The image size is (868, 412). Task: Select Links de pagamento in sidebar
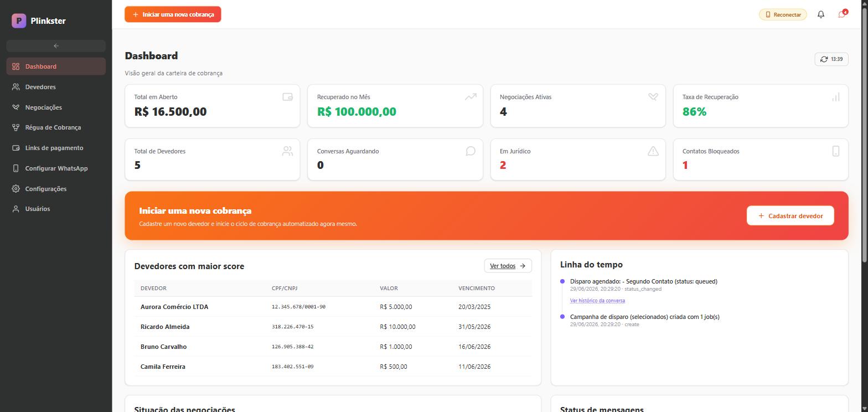pyautogui.click(x=56, y=148)
